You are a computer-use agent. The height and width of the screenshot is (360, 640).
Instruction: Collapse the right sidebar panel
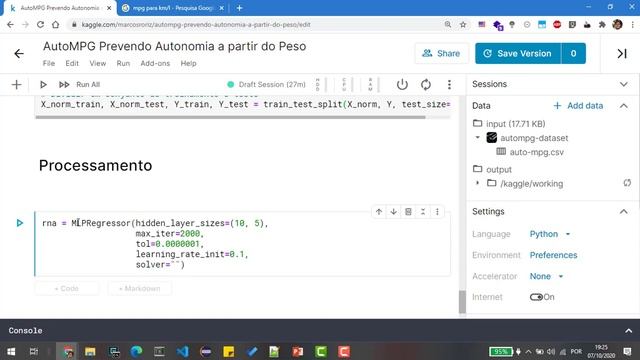click(622, 53)
